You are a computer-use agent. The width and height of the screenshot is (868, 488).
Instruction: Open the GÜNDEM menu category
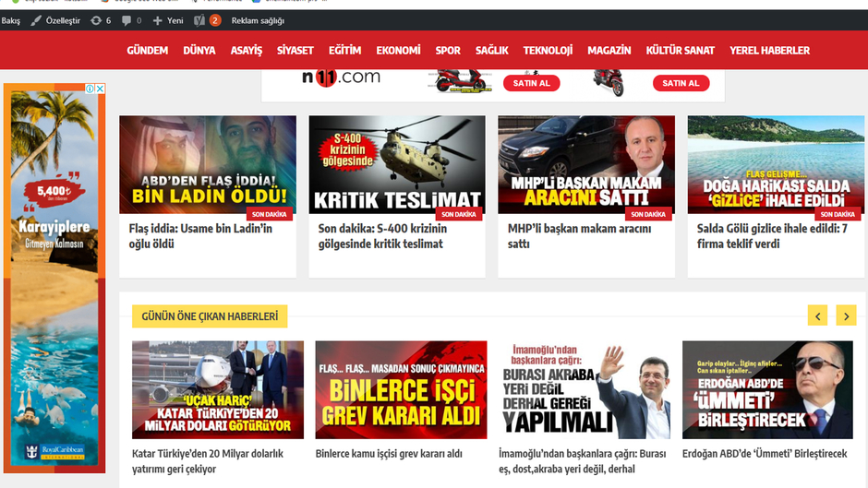point(147,51)
